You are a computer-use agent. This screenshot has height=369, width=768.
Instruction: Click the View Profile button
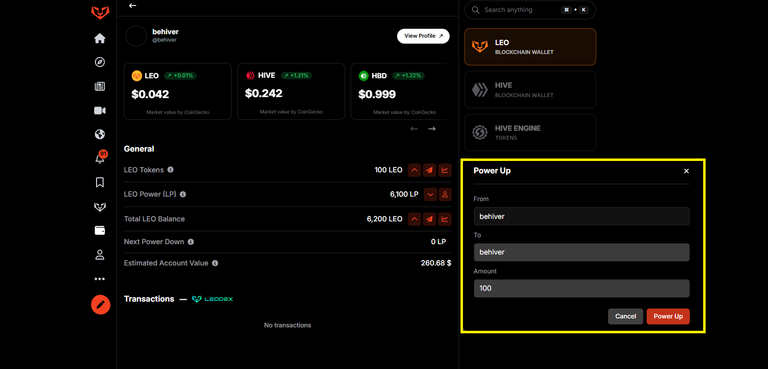423,36
